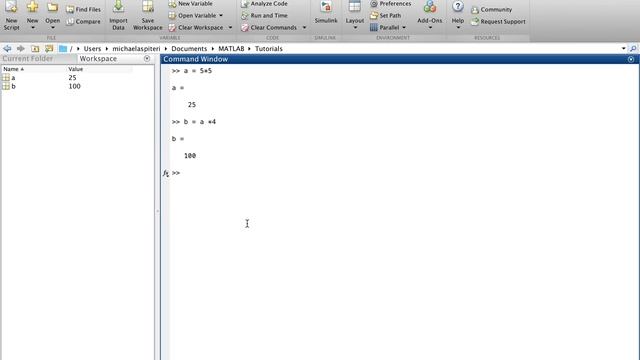Click Find Files
The height and width of the screenshot is (360, 640).
click(x=83, y=9)
